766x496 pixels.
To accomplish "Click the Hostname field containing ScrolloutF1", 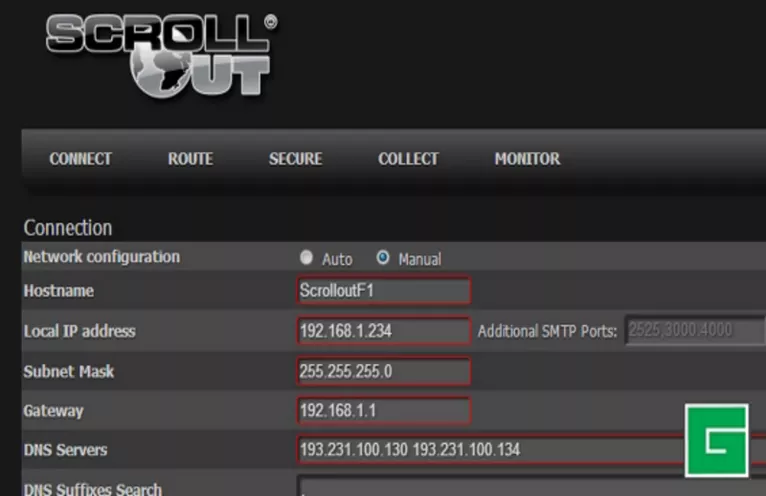I will (x=383, y=291).
